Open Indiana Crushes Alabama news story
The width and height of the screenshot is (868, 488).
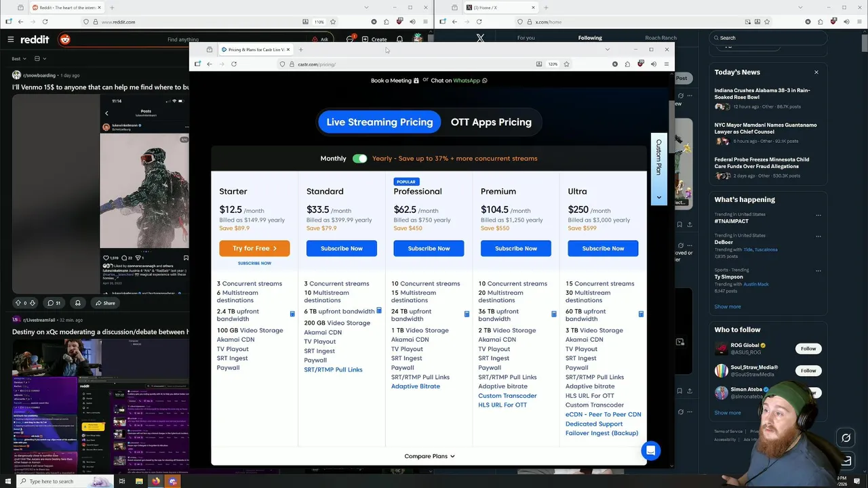(762, 94)
